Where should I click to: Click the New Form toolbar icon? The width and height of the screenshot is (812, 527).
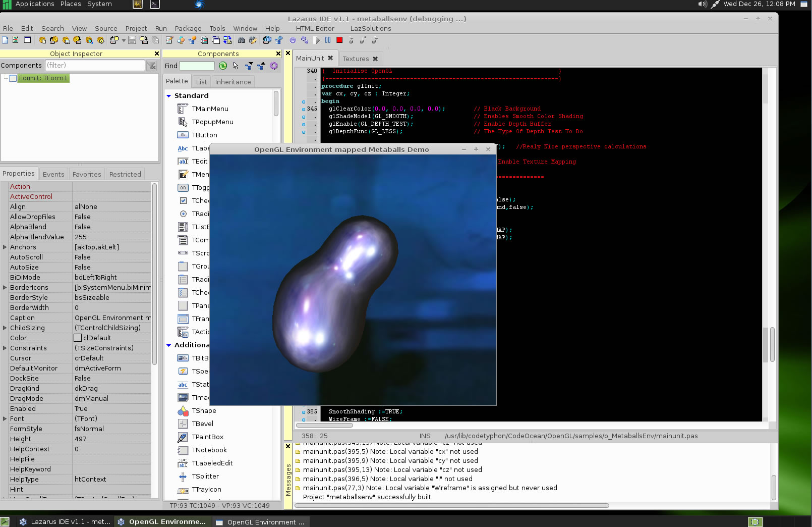click(28, 40)
